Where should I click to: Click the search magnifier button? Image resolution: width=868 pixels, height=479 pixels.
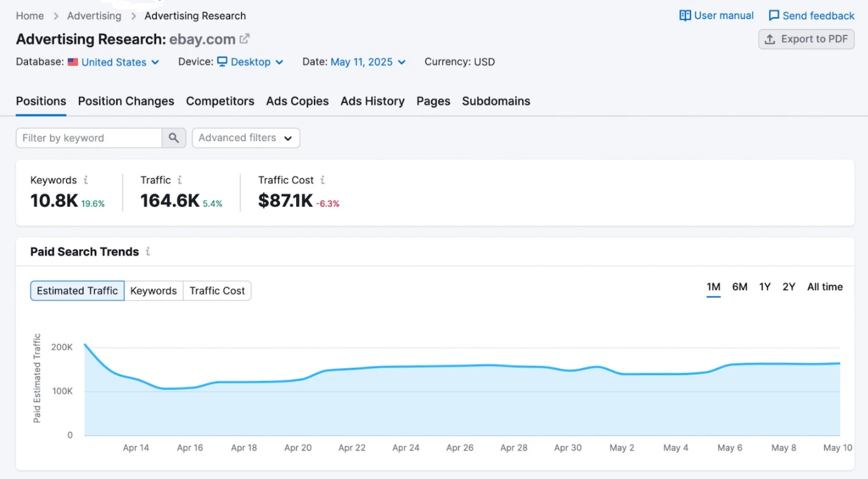coord(174,138)
